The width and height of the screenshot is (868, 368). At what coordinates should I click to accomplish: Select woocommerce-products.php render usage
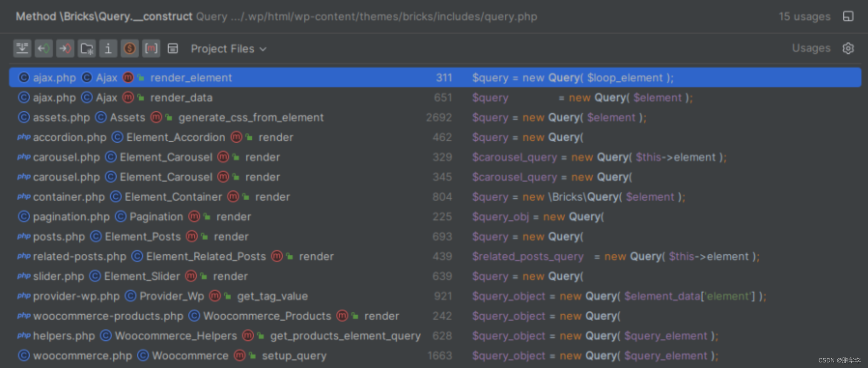point(435,316)
